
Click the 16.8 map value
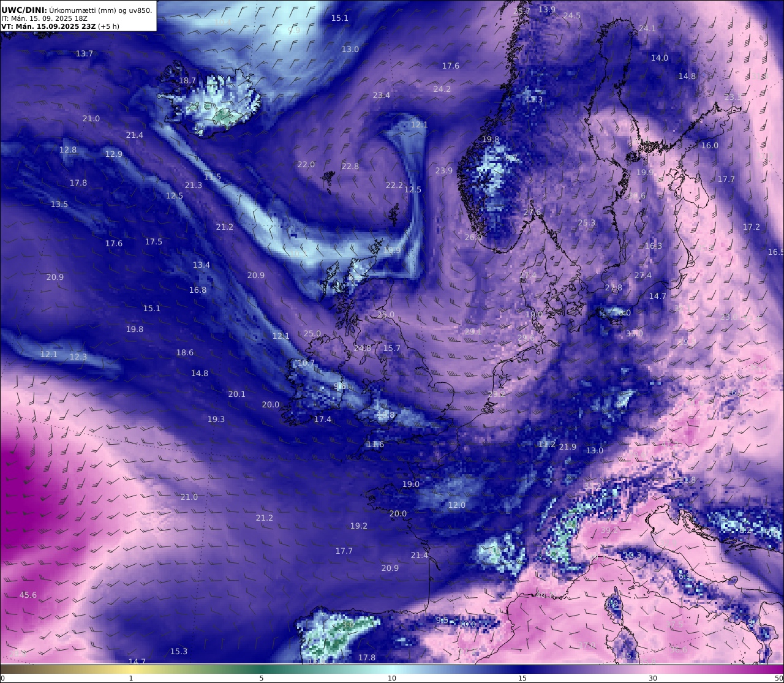[x=198, y=290]
